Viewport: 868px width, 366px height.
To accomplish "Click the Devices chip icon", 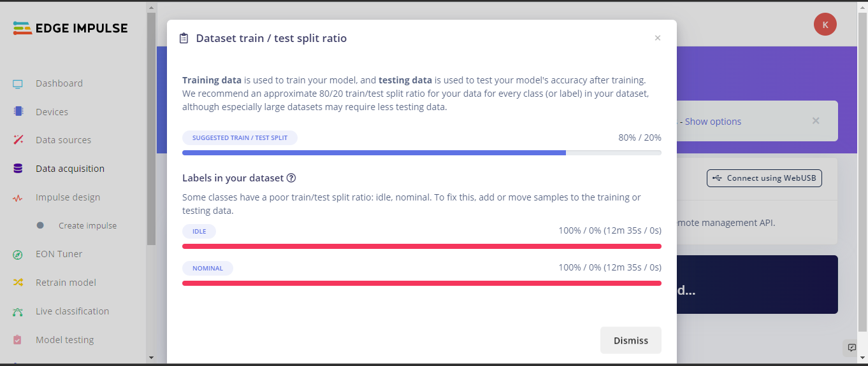I will pyautogui.click(x=18, y=111).
